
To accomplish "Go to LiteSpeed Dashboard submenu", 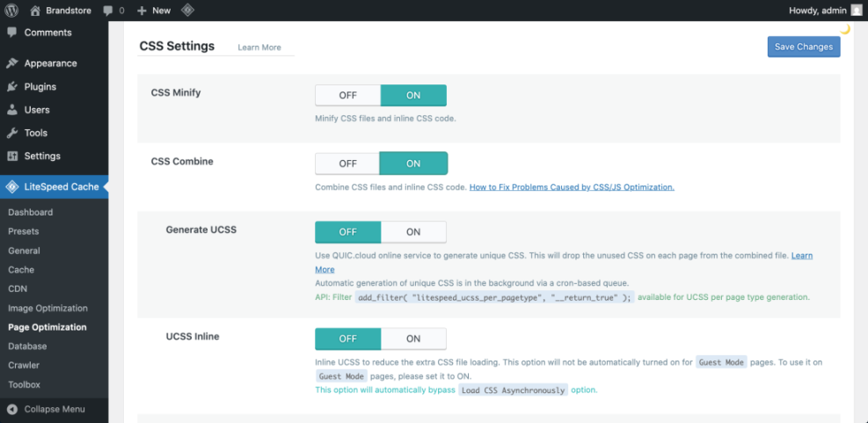I will (31, 212).
